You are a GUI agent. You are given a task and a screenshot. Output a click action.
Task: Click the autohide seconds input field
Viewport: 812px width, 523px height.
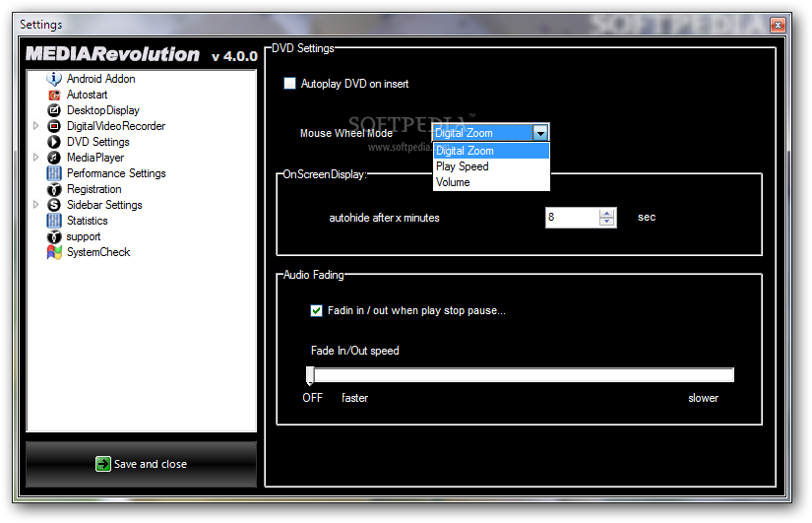572,218
